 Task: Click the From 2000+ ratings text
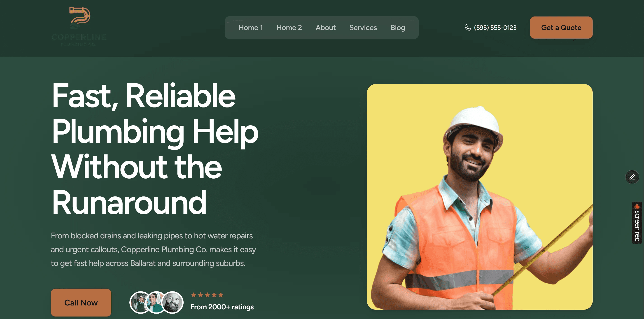click(x=222, y=307)
